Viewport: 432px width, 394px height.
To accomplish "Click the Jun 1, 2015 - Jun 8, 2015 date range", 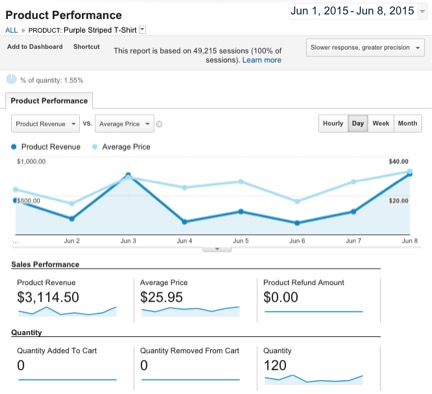I will pyautogui.click(x=352, y=11).
